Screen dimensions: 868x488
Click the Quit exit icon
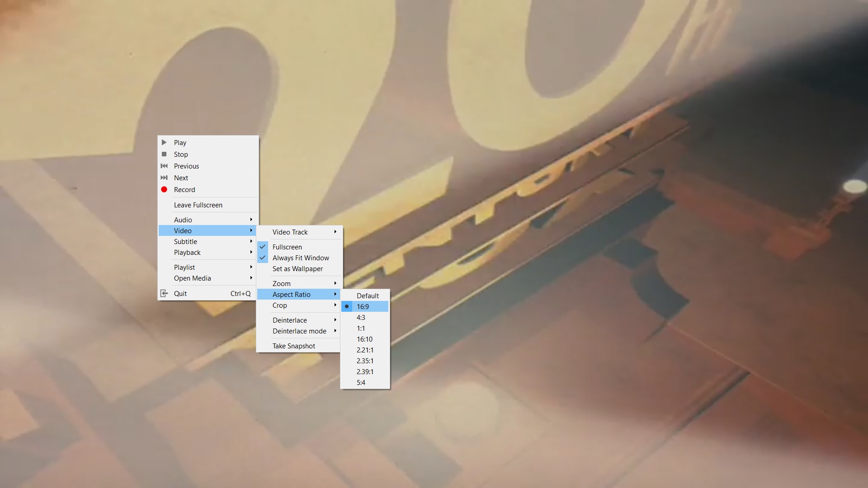(x=164, y=293)
